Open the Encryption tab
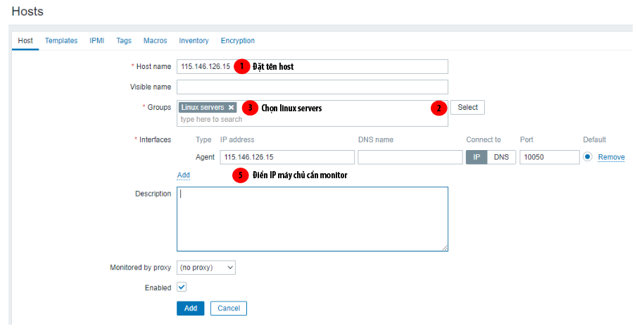This screenshot has width=644, height=336. [237, 41]
